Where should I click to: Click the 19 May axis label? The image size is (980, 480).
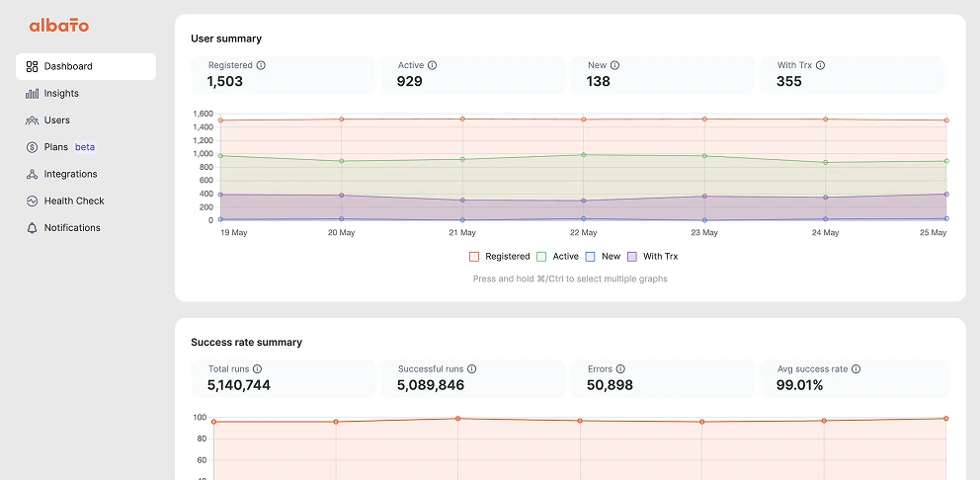pyautogui.click(x=234, y=232)
